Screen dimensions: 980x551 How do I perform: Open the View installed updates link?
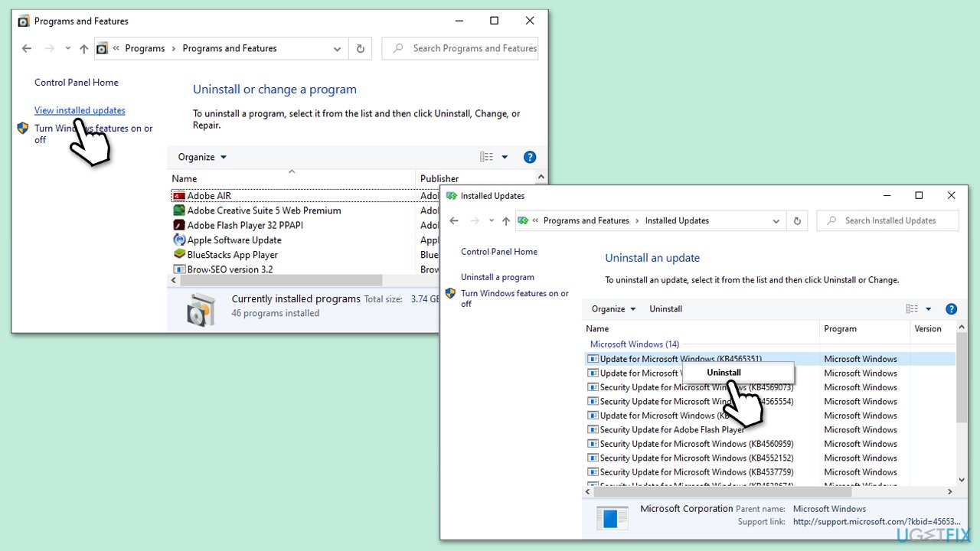pos(79,110)
